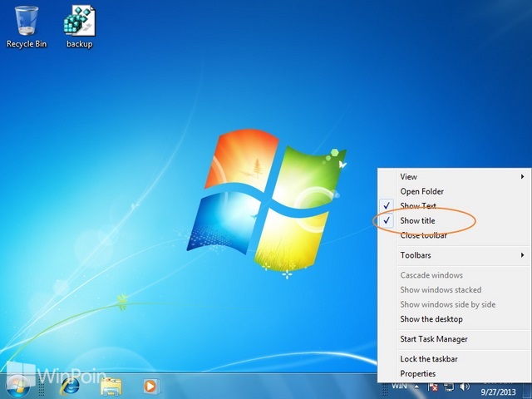Viewport: 532px width, 399px height.
Task: Click the Recycle Bin label text
Action: 27,44
